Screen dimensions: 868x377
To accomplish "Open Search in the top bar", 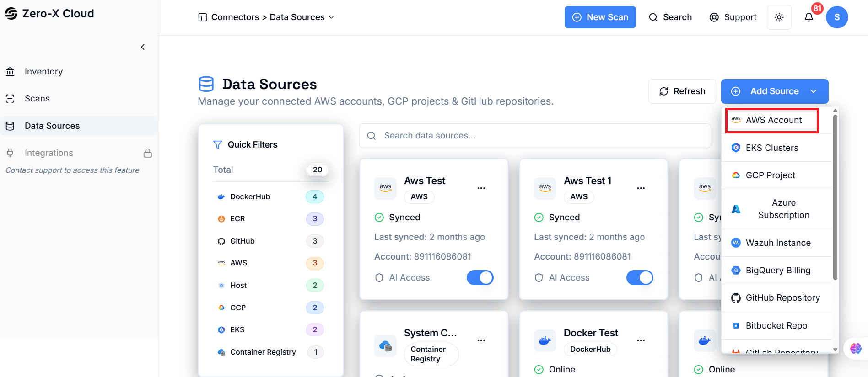I will coord(670,17).
